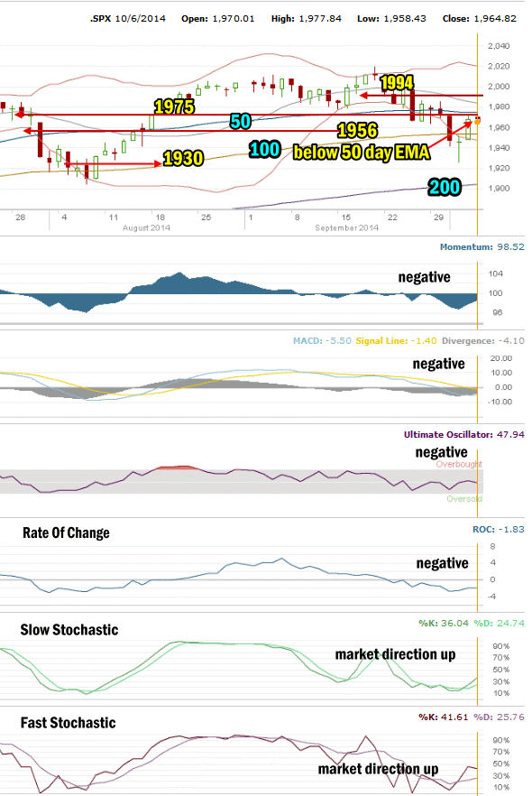Select the High: 1,977.84 value

(x=307, y=19)
